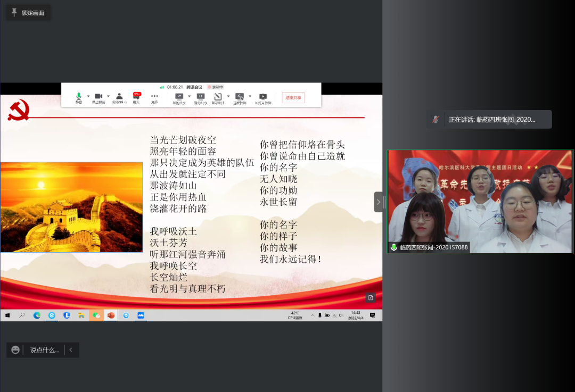Stop video using the camera icon
575x392 pixels.
click(98, 97)
